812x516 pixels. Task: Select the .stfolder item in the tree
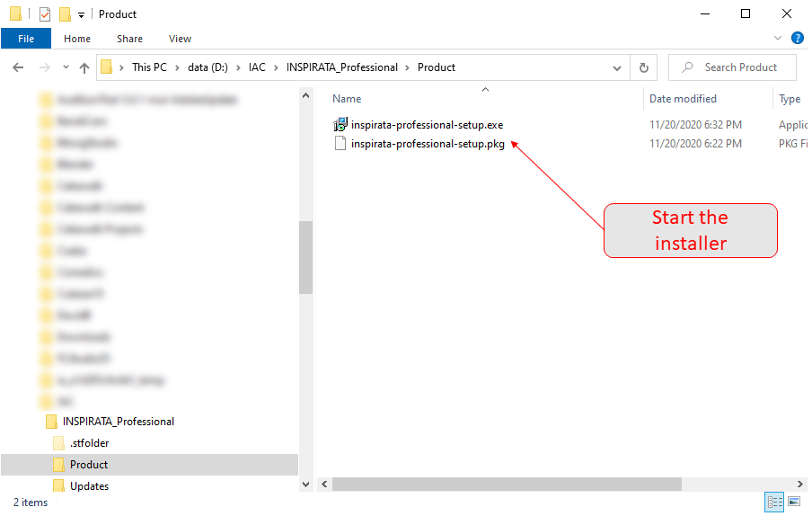pos(89,443)
